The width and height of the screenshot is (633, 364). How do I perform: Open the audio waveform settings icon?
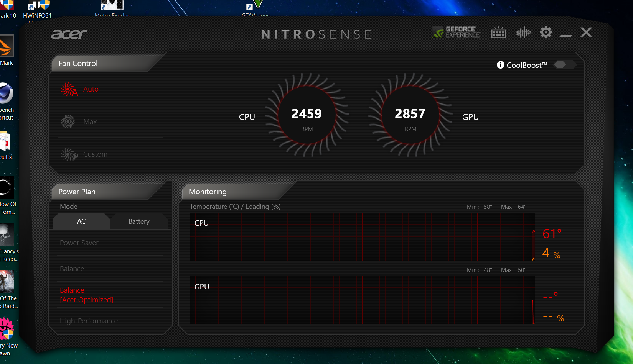click(523, 33)
